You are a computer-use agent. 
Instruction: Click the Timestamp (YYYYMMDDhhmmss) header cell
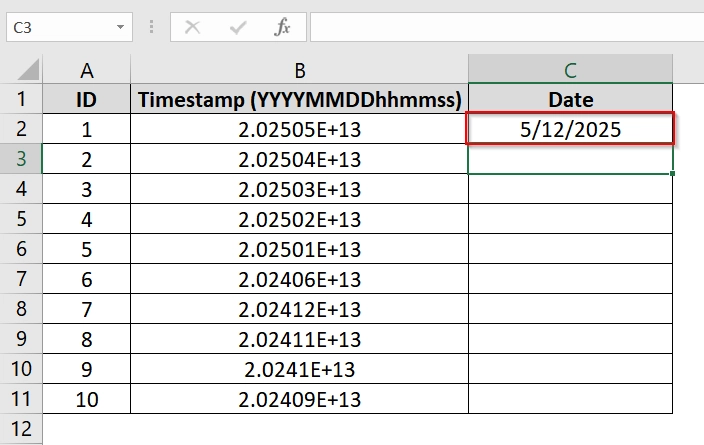[x=299, y=99]
